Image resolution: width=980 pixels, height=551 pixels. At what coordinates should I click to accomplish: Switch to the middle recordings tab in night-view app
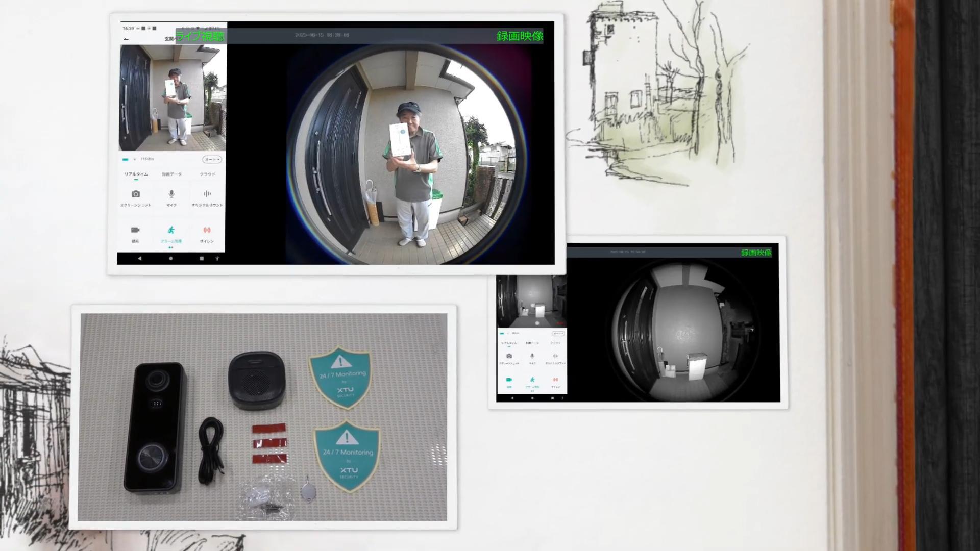coord(532,343)
